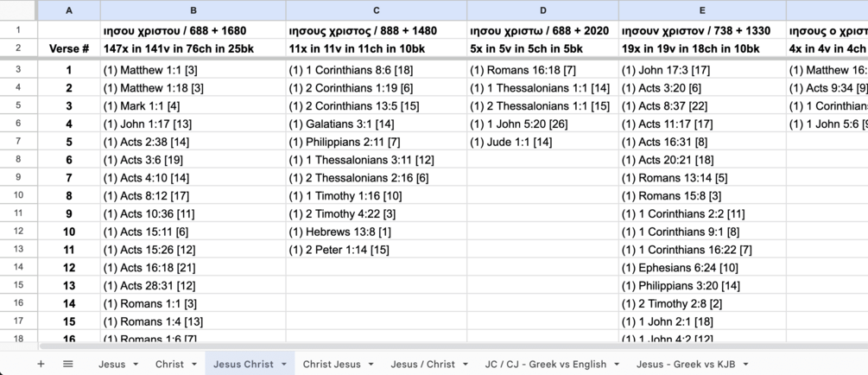Select the Jude 1:1 [14] cell
The image size is (868, 375).
coord(542,142)
